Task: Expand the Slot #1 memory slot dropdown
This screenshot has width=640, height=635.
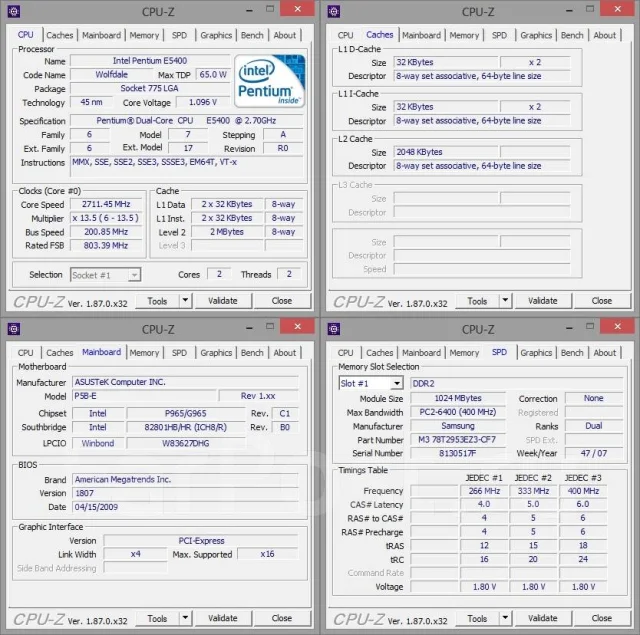Action: [396, 384]
